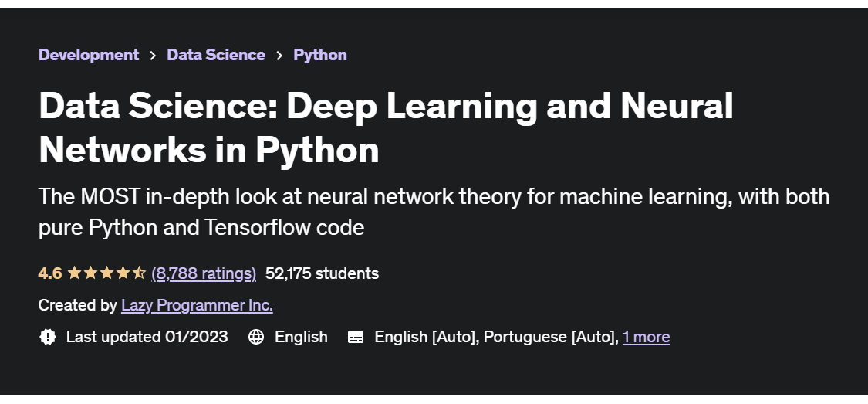Click the 4.6 rating number
The height and width of the screenshot is (404, 868).
pos(50,273)
